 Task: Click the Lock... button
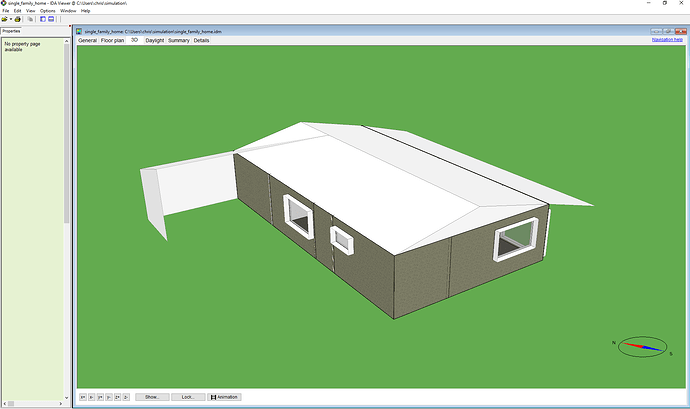pyautogui.click(x=188, y=397)
